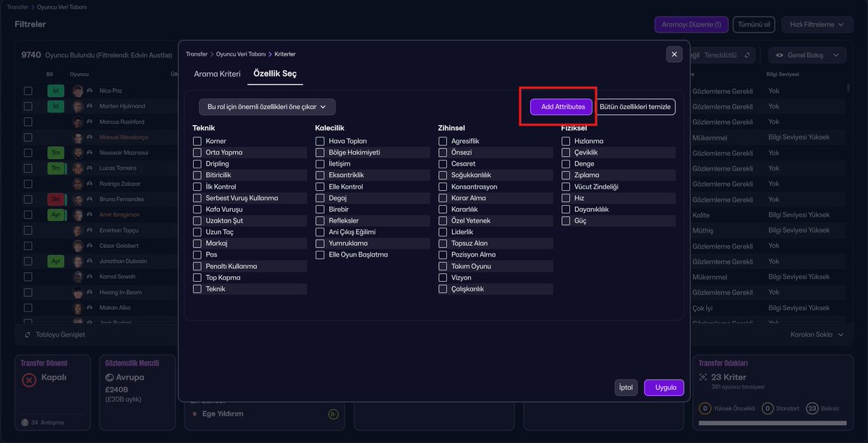Click Morten Hjulmand's İzl status badge

(x=55, y=106)
